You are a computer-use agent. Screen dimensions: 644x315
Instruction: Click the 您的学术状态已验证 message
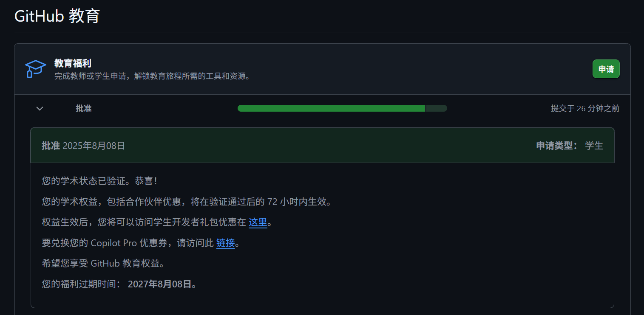pyautogui.click(x=99, y=181)
